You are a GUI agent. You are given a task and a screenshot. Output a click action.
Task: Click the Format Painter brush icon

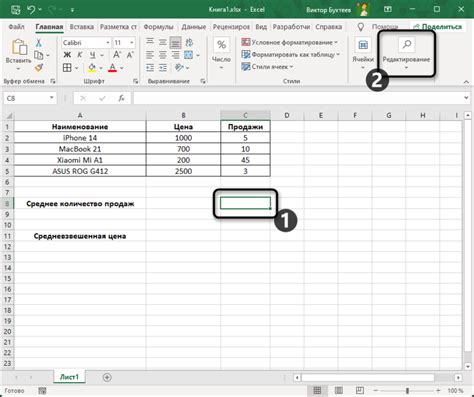pos(39,68)
